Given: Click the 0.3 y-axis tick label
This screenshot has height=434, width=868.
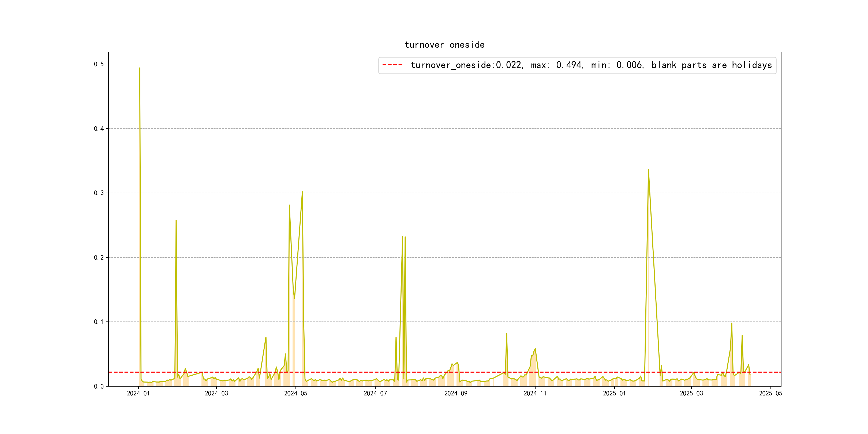Looking at the screenshot, I should pos(99,193).
